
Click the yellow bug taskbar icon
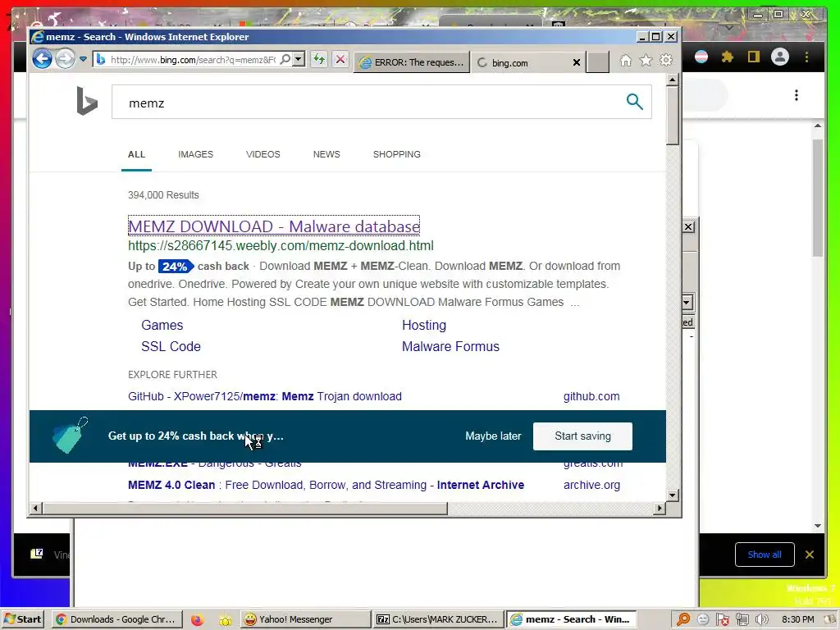pyautogui.click(x=226, y=620)
